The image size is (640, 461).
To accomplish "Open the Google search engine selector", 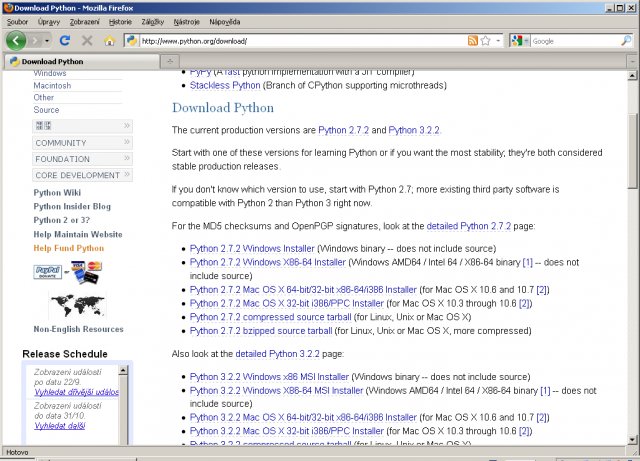I will point(520,41).
